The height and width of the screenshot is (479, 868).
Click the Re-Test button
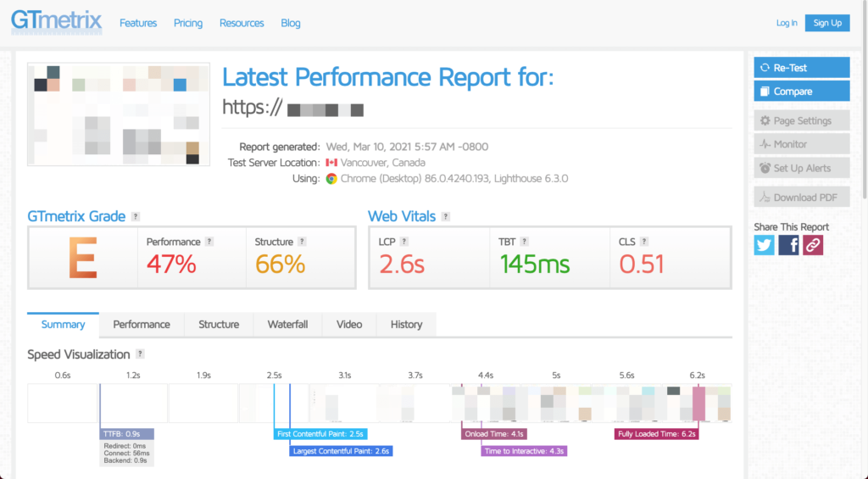pyautogui.click(x=802, y=68)
